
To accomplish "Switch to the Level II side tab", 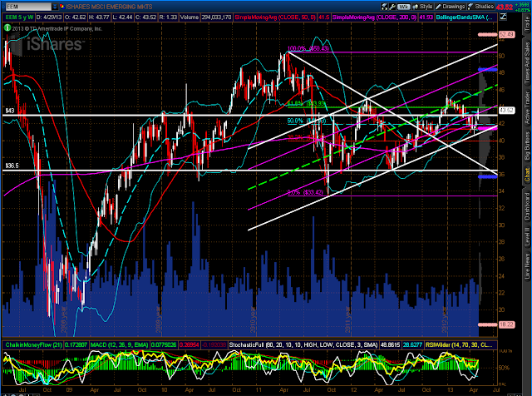I will [527, 236].
